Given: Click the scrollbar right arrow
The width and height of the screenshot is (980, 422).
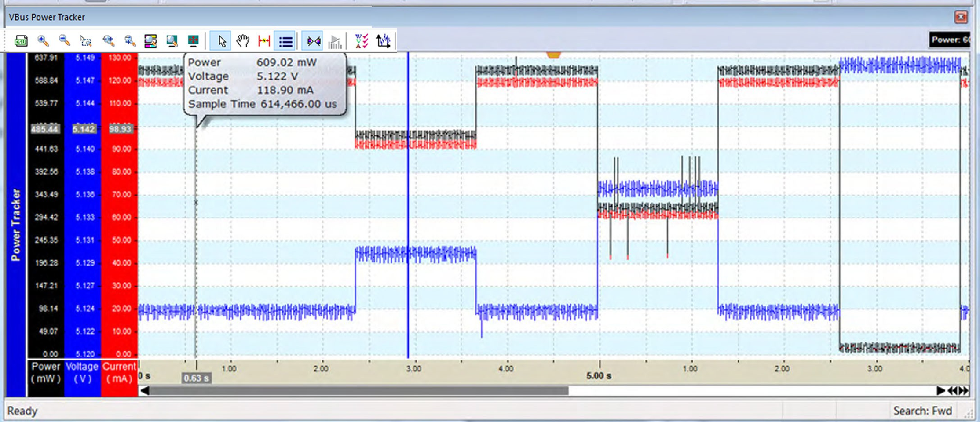Looking at the screenshot, I should pyautogui.click(x=940, y=390).
